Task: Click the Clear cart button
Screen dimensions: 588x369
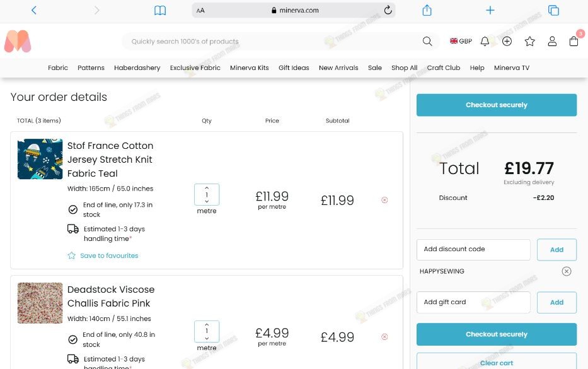Action: click(x=497, y=361)
